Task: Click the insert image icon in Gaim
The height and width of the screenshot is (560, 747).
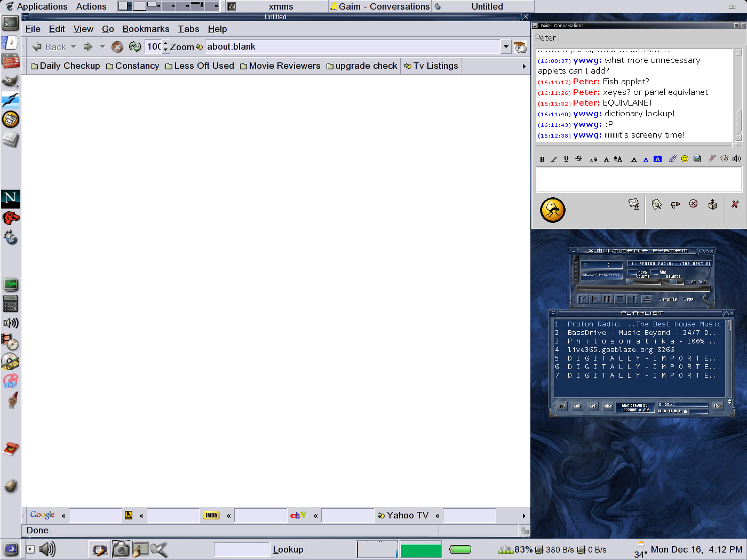Action: coord(697,159)
